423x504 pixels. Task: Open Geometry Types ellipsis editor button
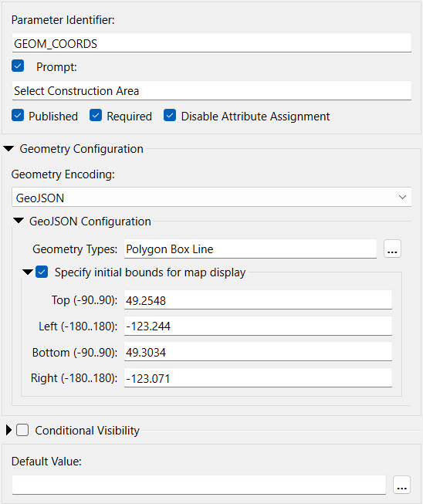click(x=392, y=249)
